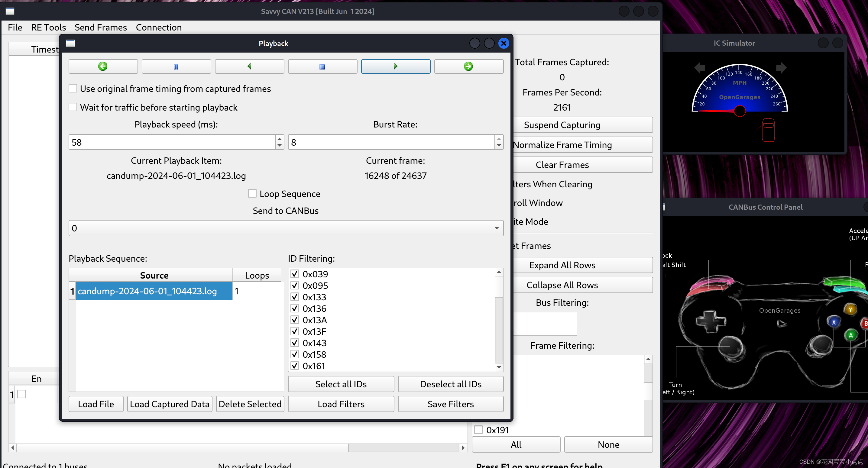
Task: Open the File menu
Action: click(x=15, y=27)
